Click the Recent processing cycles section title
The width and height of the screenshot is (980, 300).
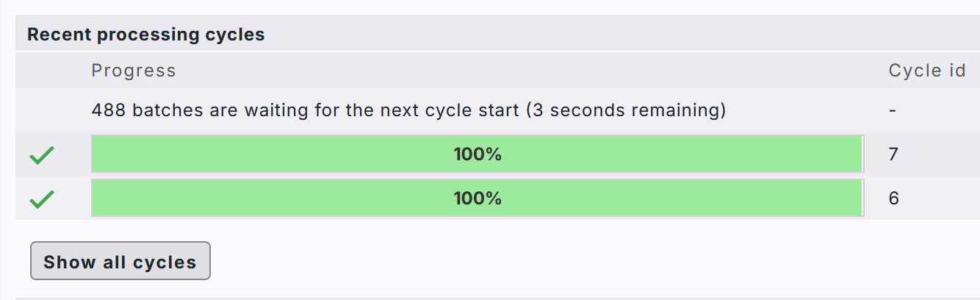pos(146,35)
